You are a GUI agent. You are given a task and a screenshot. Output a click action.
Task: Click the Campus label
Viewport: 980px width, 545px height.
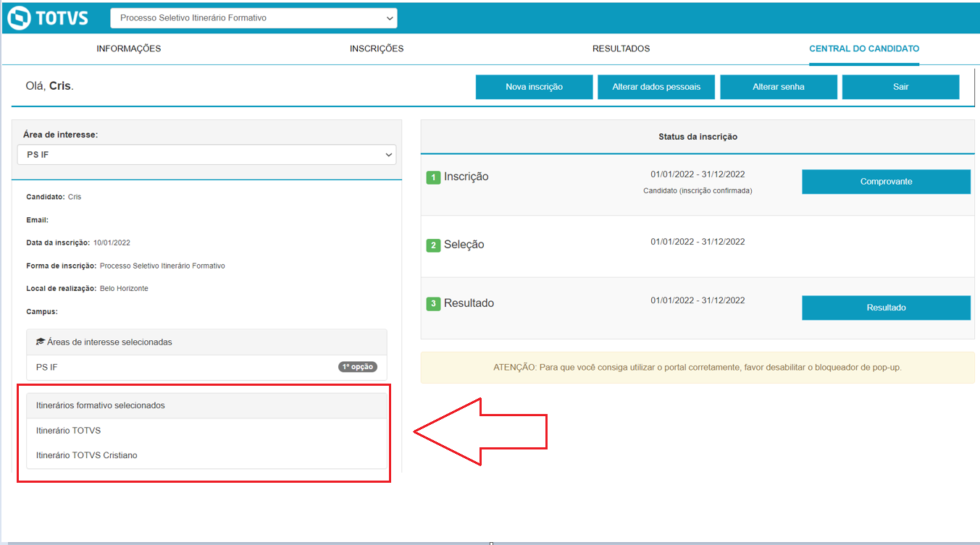pyautogui.click(x=41, y=312)
